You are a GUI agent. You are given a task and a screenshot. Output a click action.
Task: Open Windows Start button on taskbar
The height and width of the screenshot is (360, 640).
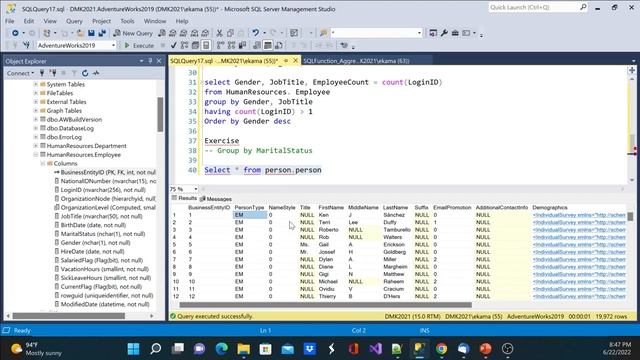point(133,349)
